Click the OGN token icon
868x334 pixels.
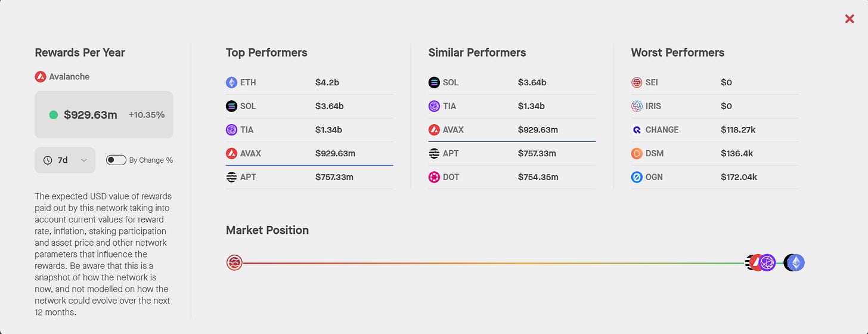pyautogui.click(x=637, y=177)
